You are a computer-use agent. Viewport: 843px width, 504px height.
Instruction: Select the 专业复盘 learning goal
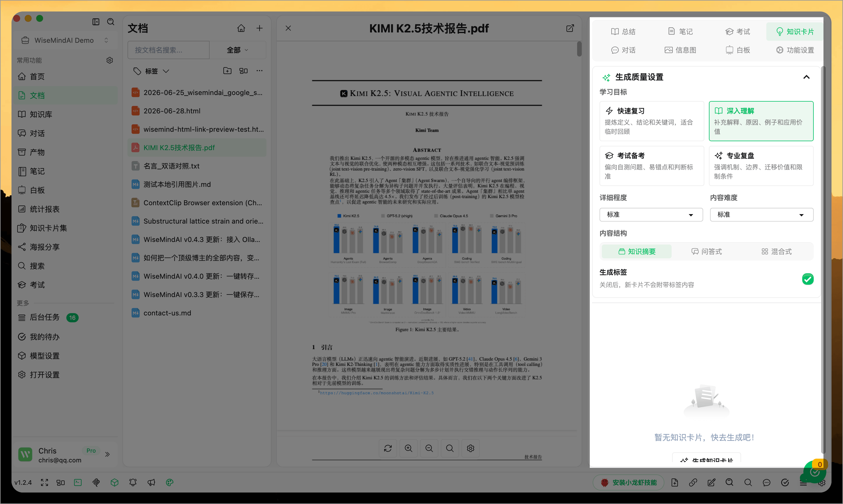[x=761, y=166]
